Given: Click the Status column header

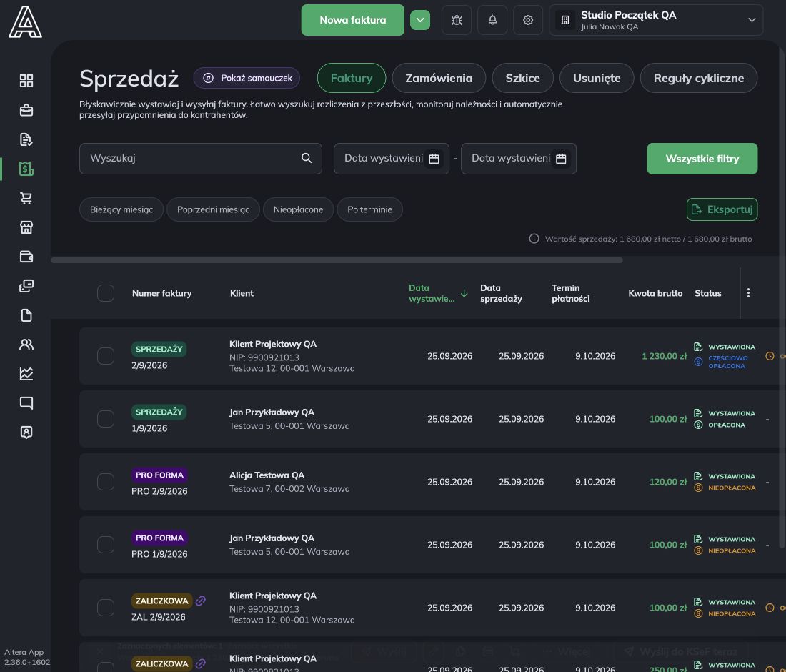Looking at the screenshot, I should coord(708,293).
